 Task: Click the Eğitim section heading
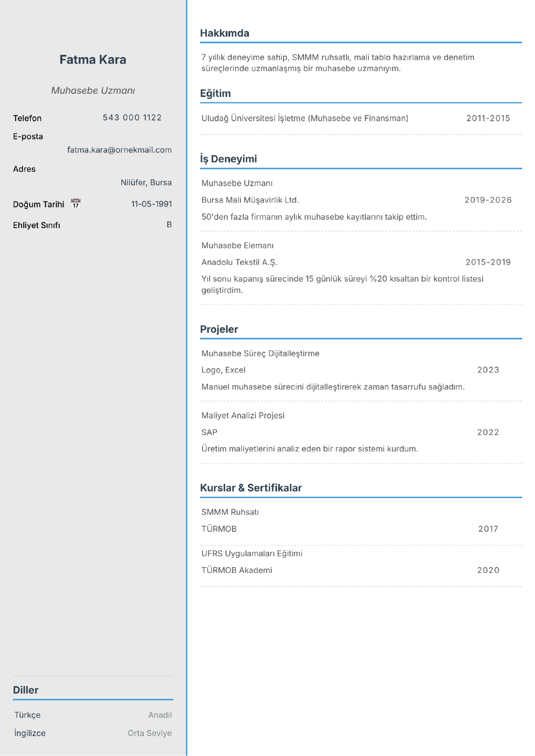[x=216, y=93]
